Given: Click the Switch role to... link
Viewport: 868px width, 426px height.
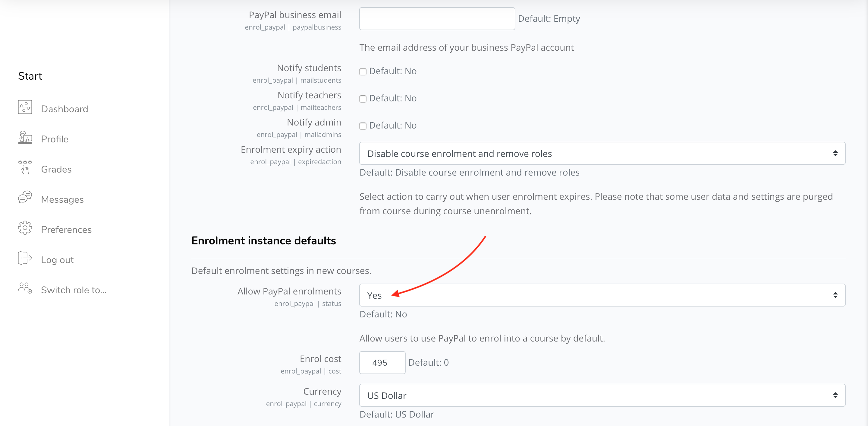Looking at the screenshot, I should tap(74, 290).
